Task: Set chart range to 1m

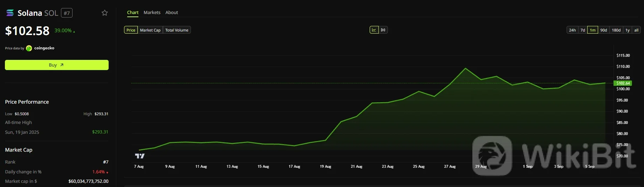Action: click(592, 30)
